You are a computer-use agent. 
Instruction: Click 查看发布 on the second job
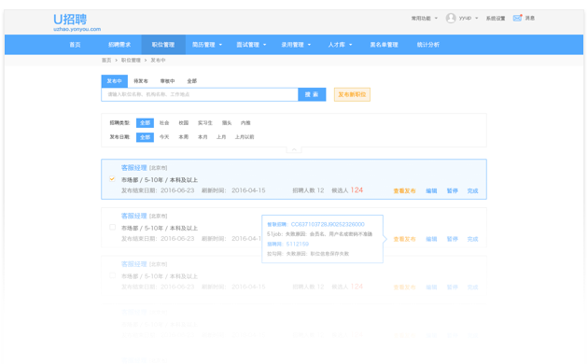click(404, 239)
